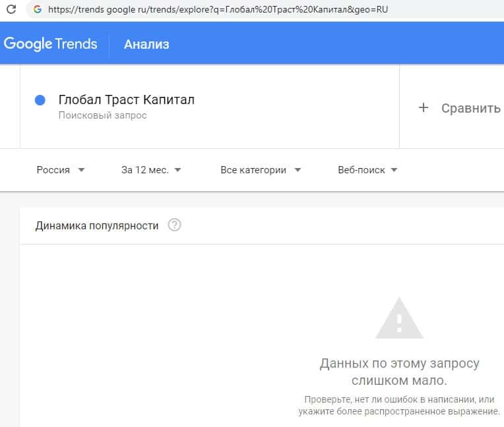Click the warning triangle icon
The height and width of the screenshot is (427, 504).
pyautogui.click(x=399, y=318)
